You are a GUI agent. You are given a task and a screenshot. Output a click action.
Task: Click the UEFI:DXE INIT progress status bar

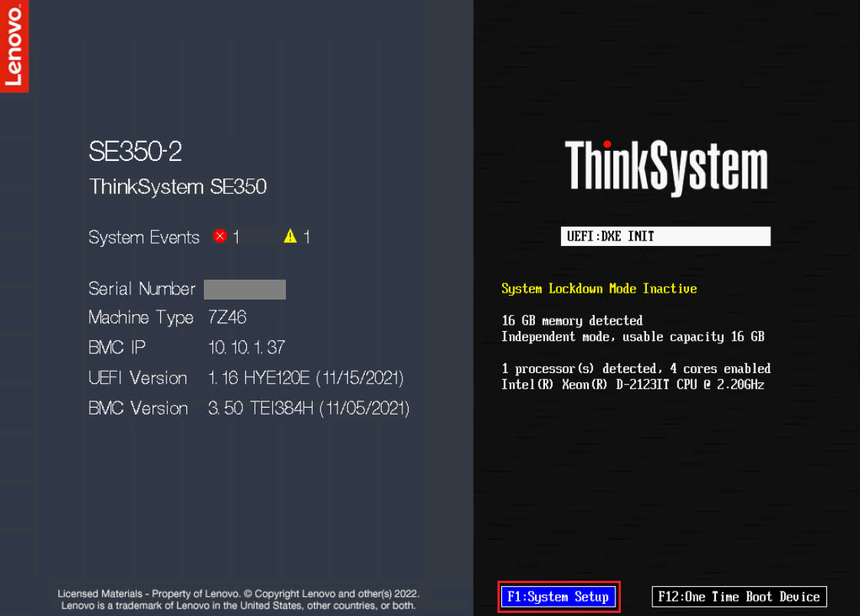click(665, 236)
